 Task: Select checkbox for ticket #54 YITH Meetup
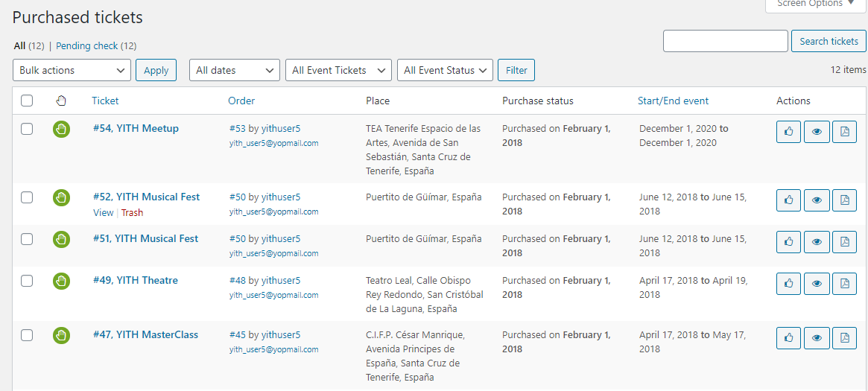27,129
